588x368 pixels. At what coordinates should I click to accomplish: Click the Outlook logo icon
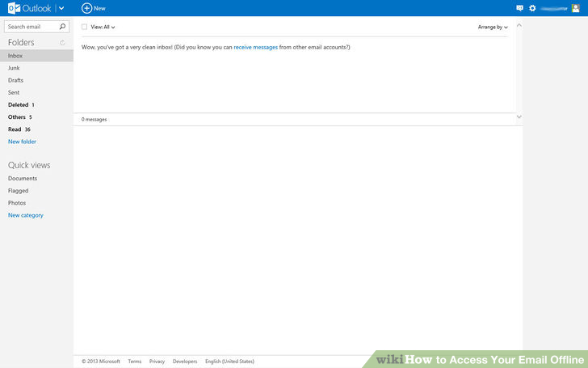point(14,8)
